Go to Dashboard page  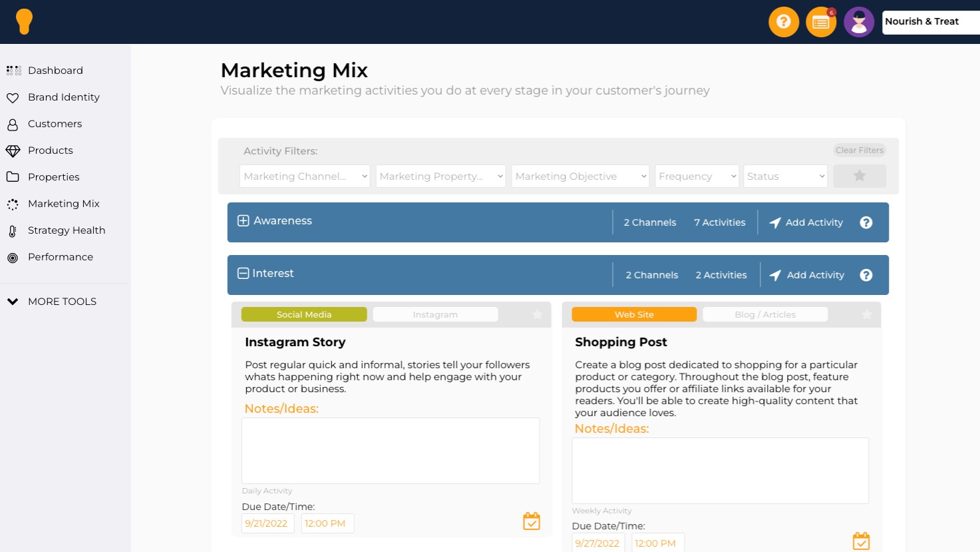[55, 71]
